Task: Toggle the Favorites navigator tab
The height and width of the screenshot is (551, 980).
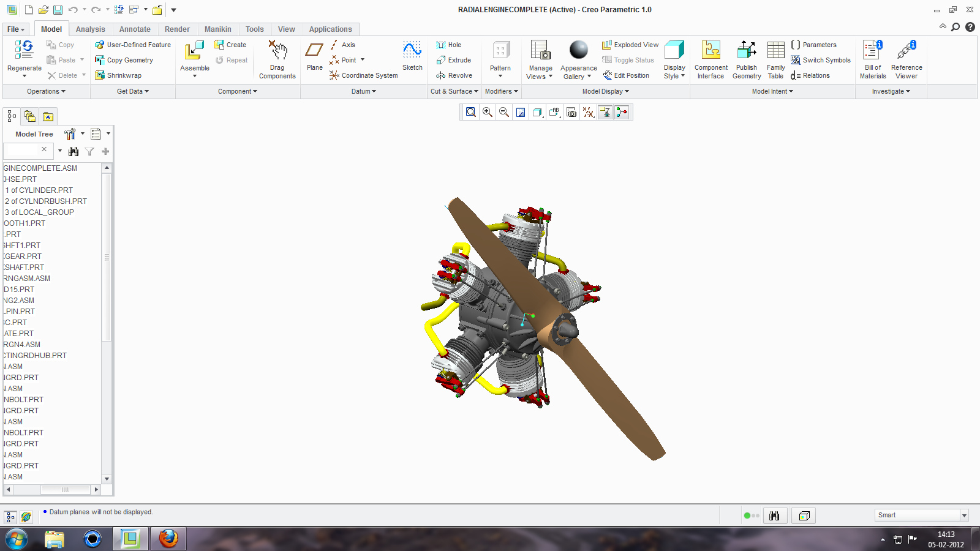Action: click(x=48, y=116)
